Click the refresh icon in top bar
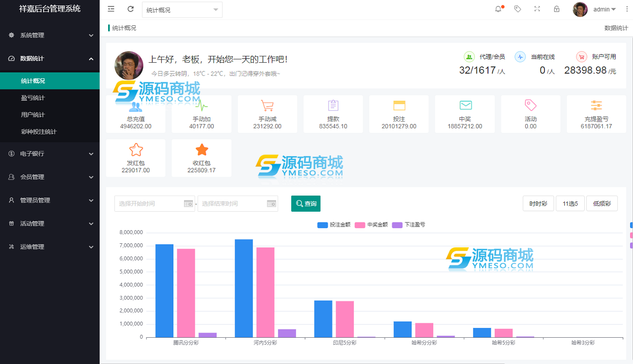 pyautogui.click(x=130, y=9)
